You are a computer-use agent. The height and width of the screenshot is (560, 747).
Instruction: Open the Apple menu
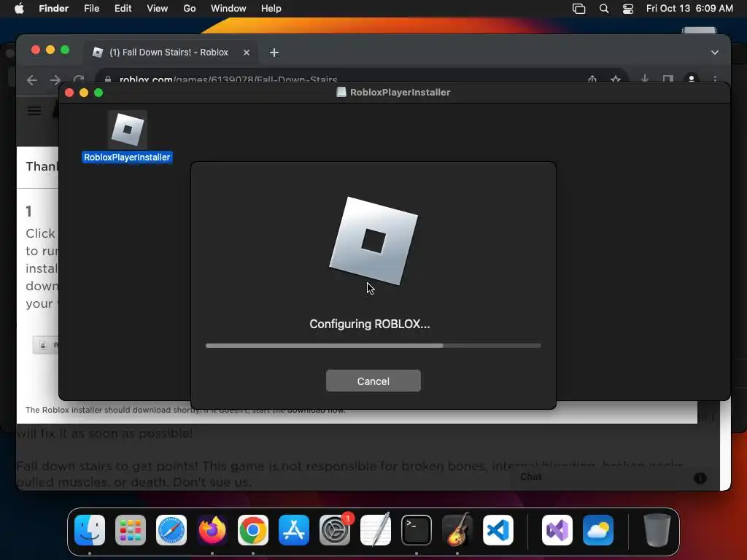click(19, 9)
